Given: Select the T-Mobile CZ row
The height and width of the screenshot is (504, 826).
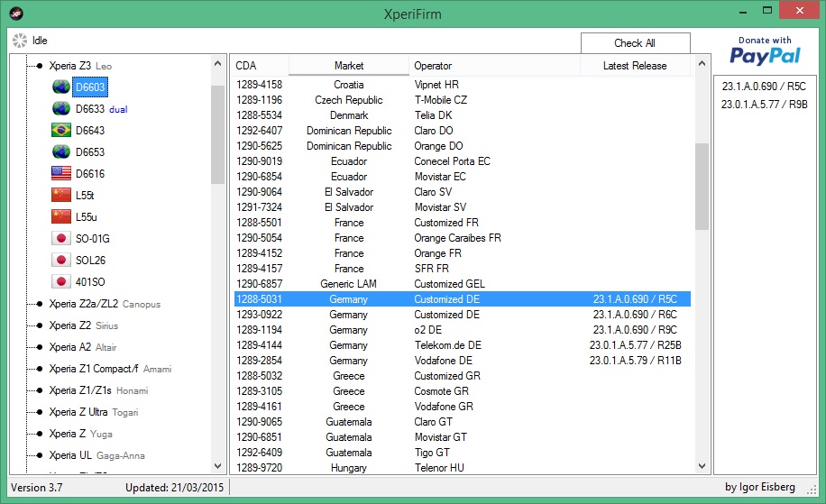Looking at the screenshot, I should click(x=462, y=99).
